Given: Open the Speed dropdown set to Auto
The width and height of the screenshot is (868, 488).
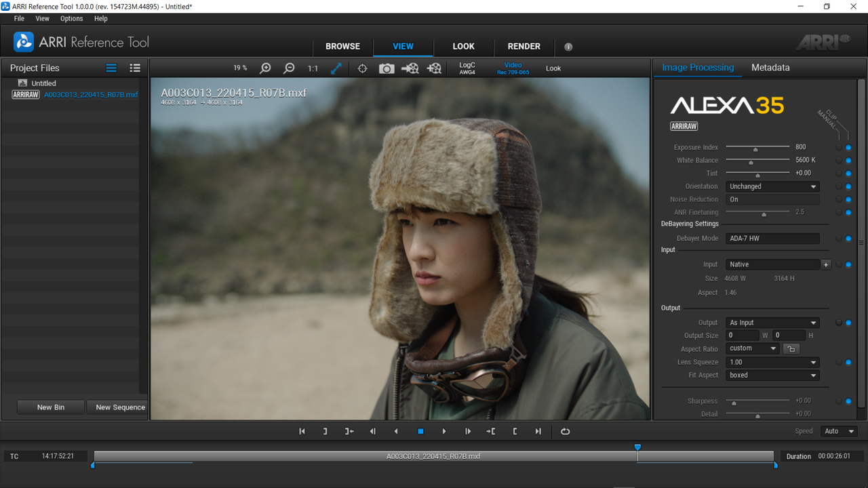Looking at the screenshot, I should [839, 431].
